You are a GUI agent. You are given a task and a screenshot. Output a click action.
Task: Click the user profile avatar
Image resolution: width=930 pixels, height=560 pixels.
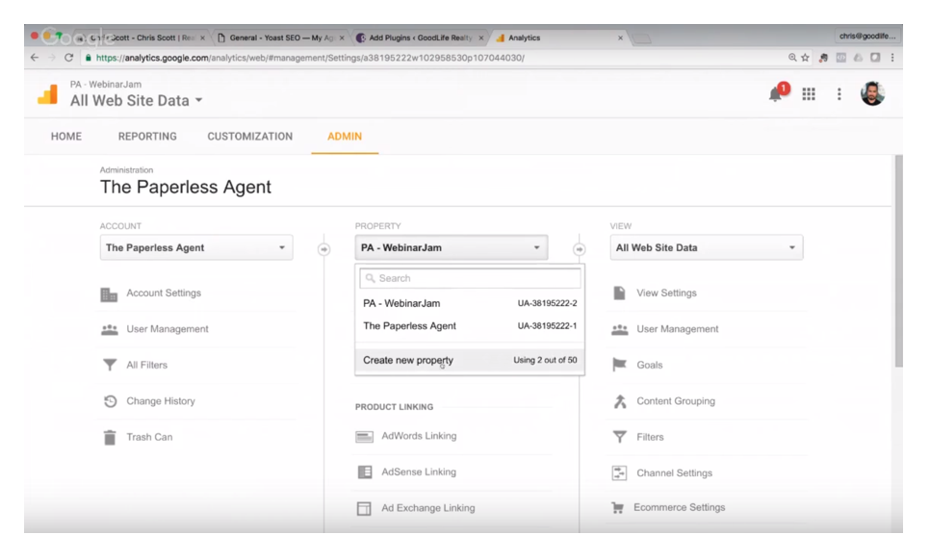pyautogui.click(x=872, y=93)
